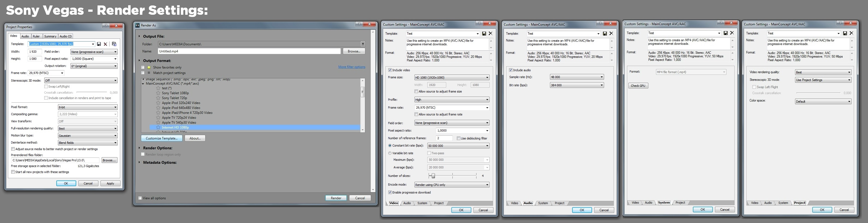Open the Encode mode dropdown
The height and width of the screenshot is (223, 868).
452,185
